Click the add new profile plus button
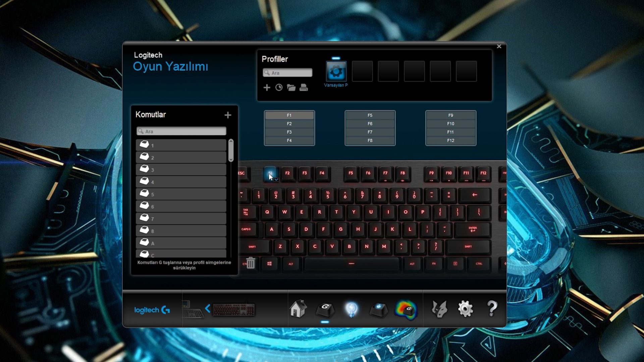 tap(266, 87)
